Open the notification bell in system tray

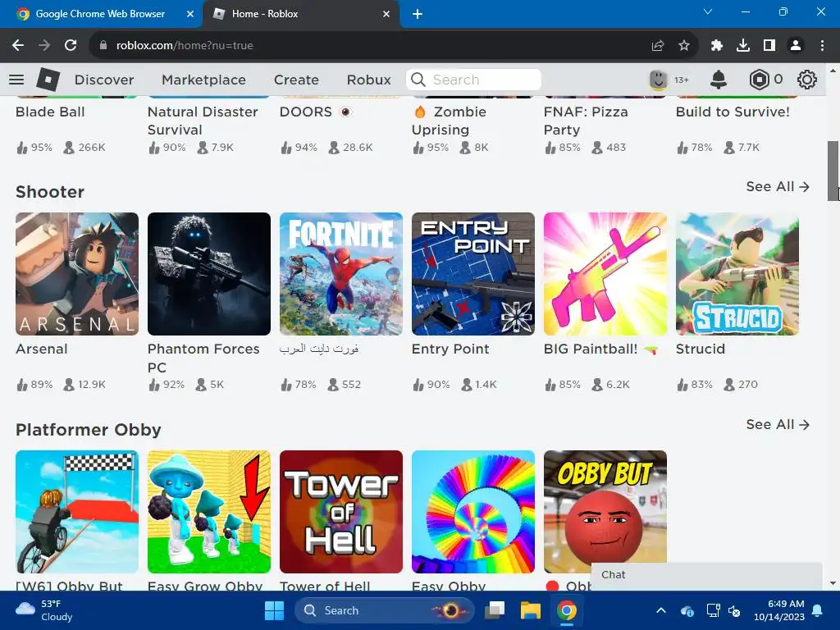tap(818, 610)
